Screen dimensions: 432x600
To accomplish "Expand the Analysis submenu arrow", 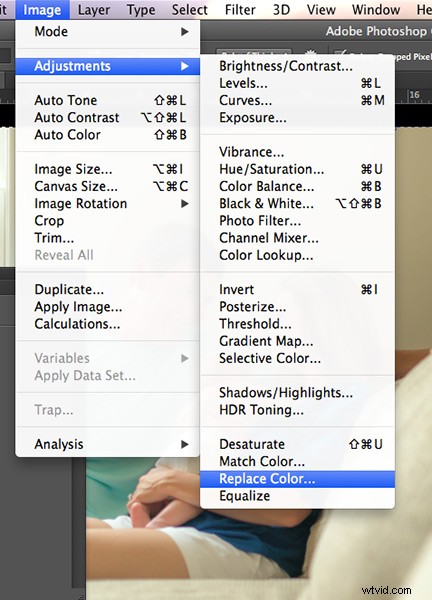I will [185, 444].
